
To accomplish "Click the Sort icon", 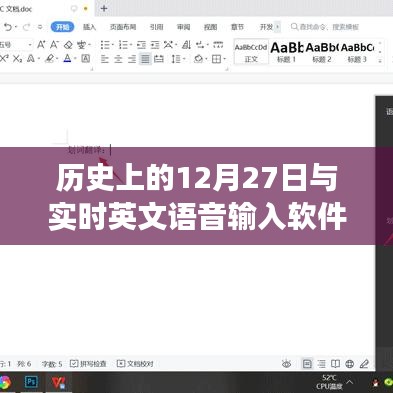I will click(x=187, y=45).
